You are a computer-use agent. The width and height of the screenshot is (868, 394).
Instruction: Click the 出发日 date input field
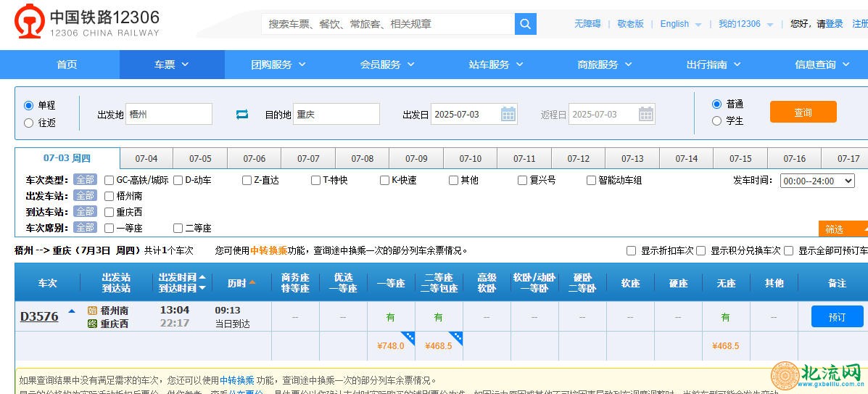point(474,114)
